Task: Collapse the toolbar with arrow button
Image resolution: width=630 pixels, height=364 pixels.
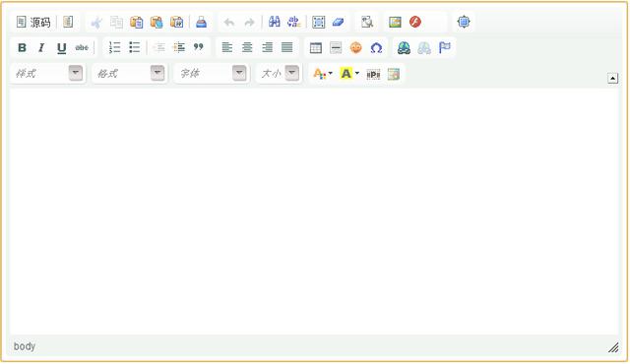Action: pyautogui.click(x=612, y=79)
